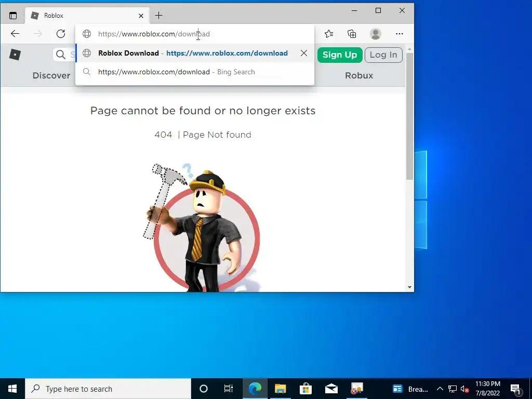Click the scrollbar down arrow
The width and height of the screenshot is (532, 399).
coord(409,287)
